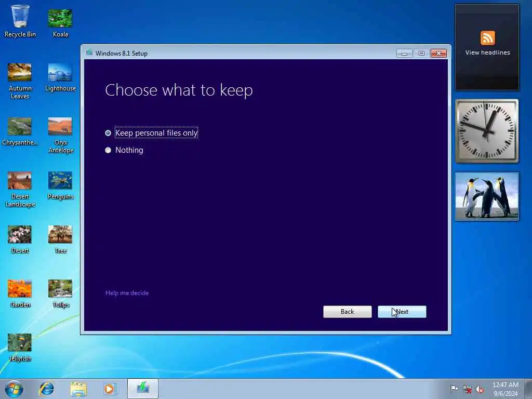Select the Penguins desktop icon
This screenshot has width=532, height=399.
tap(60, 185)
